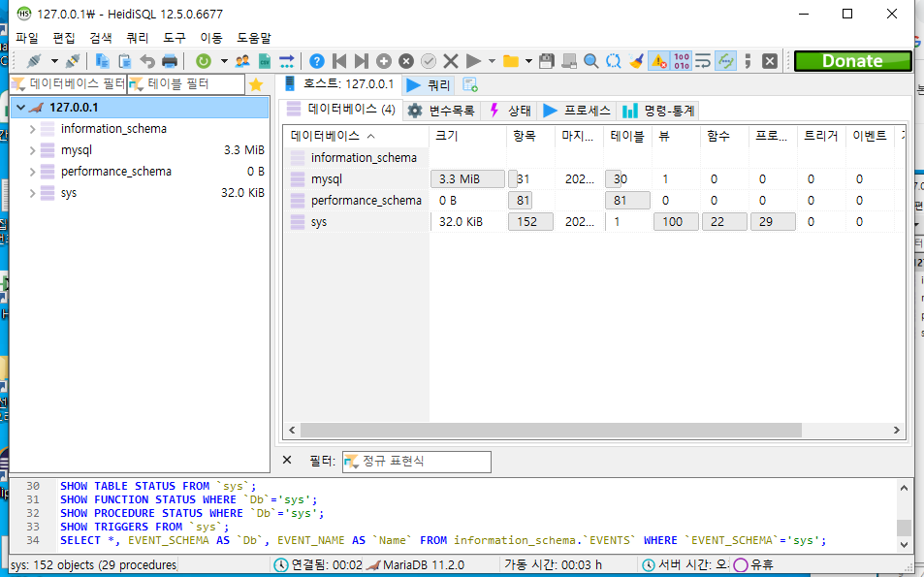This screenshot has width=924, height=577.
Task: Toggle the binary 100/010 display icon
Action: point(682,61)
